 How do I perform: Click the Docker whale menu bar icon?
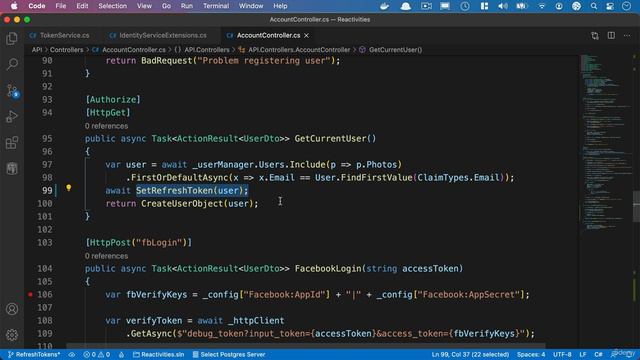click(384, 6)
